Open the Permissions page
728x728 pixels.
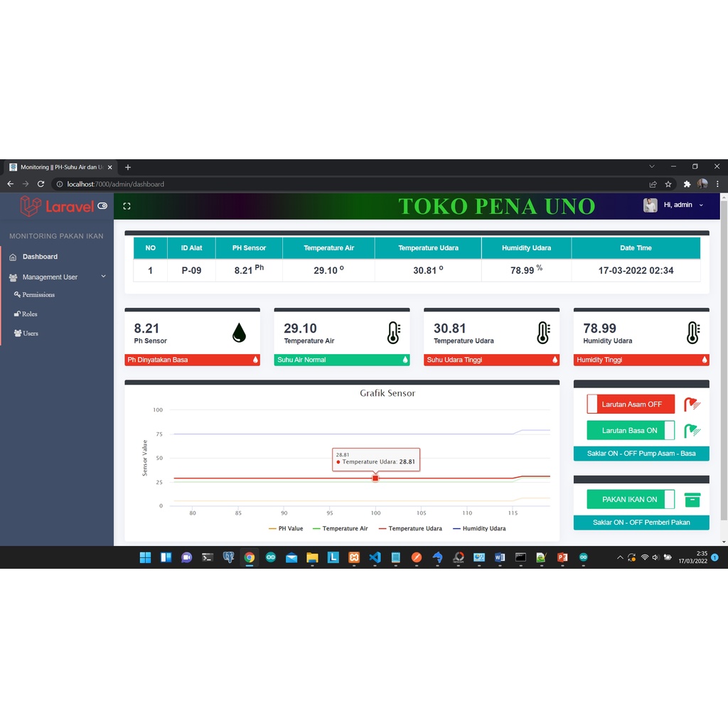coord(38,294)
